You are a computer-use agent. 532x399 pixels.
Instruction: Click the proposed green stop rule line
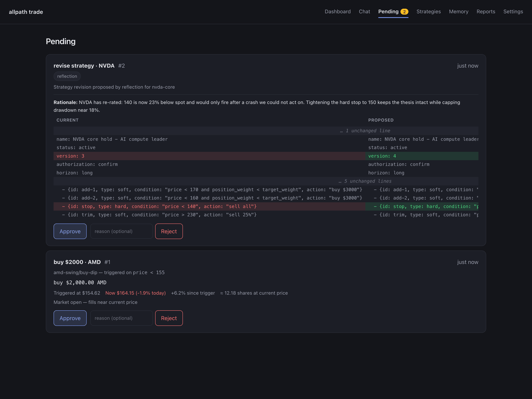(x=422, y=206)
